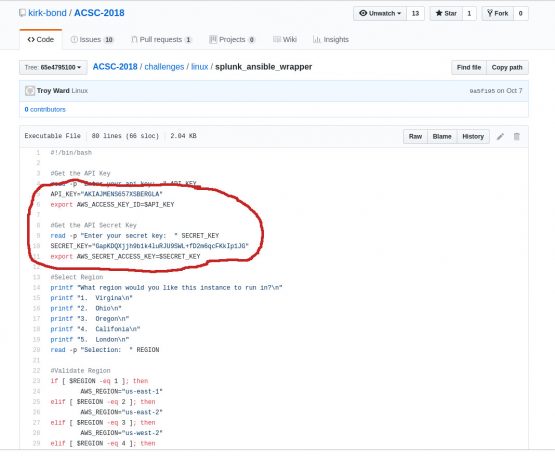Star this repository

[446, 13]
